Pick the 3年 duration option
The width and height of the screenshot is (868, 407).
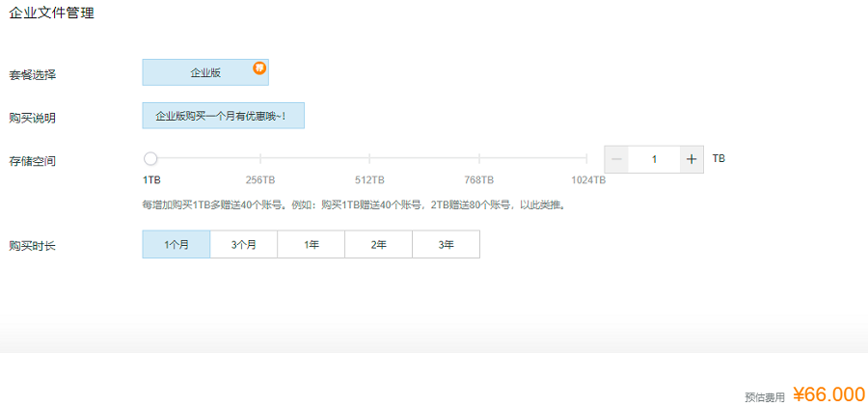pyautogui.click(x=446, y=245)
